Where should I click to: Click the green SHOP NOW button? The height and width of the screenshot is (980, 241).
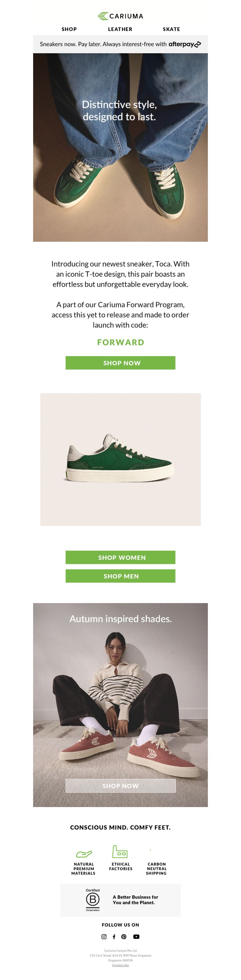[x=120, y=362]
